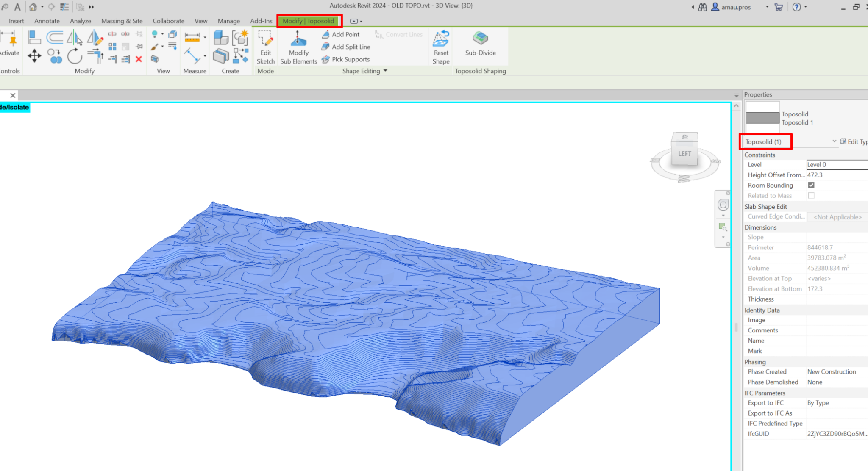Open the View ribbon tab
This screenshot has height=471, width=868.
[x=201, y=21]
